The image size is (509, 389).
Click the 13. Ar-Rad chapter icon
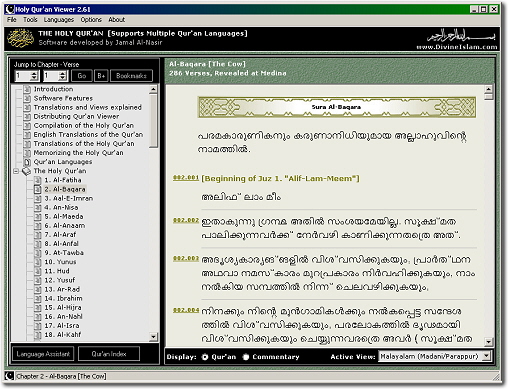click(38, 289)
